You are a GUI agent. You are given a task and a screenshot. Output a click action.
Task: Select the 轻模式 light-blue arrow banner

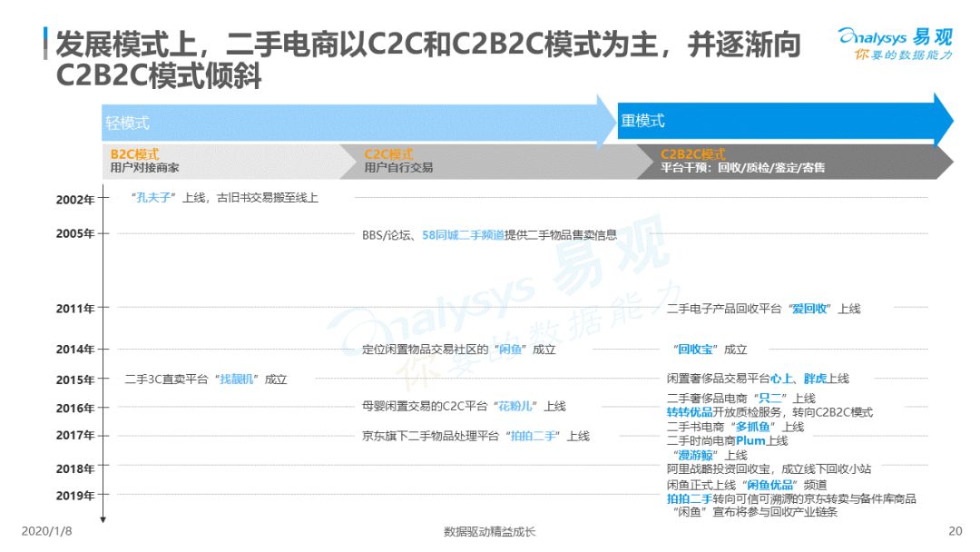(358, 122)
